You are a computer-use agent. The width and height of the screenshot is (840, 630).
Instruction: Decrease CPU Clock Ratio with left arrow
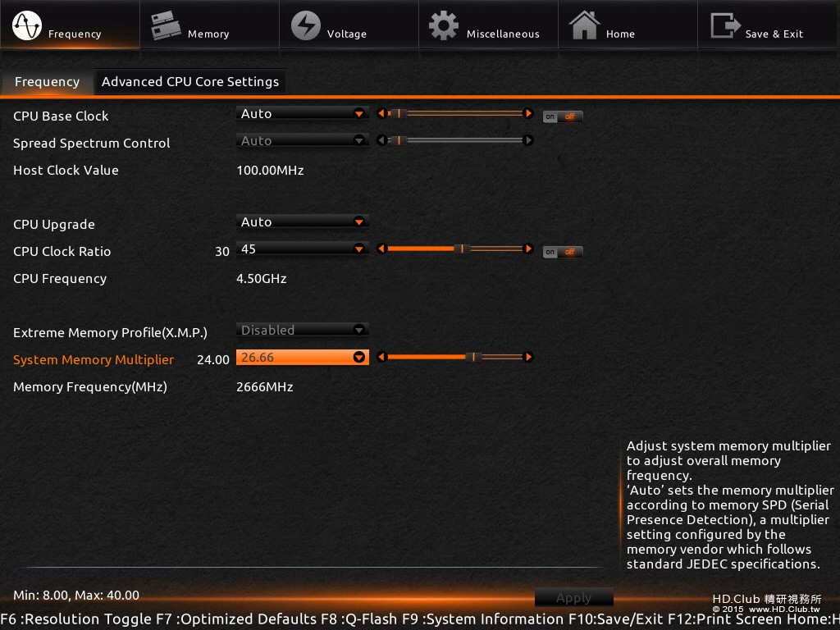tap(381, 249)
